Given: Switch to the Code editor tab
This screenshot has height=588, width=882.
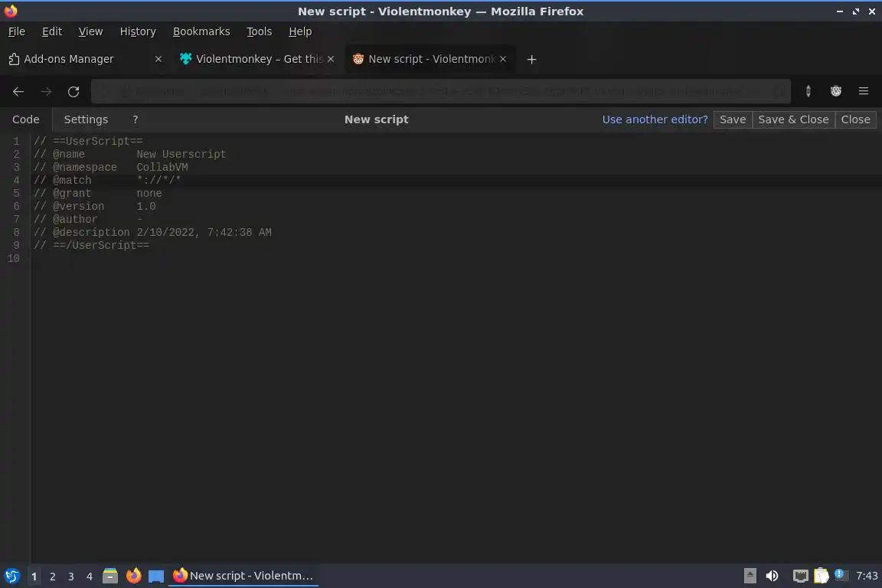Looking at the screenshot, I should (x=26, y=119).
